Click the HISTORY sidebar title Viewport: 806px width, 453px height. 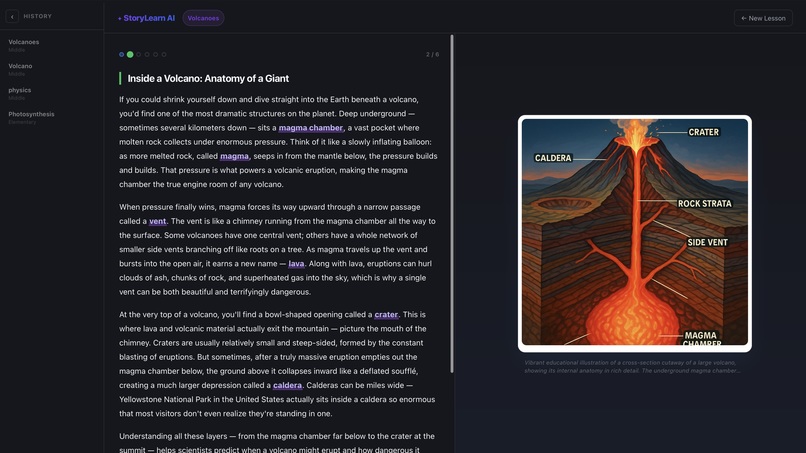(x=38, y=16)
